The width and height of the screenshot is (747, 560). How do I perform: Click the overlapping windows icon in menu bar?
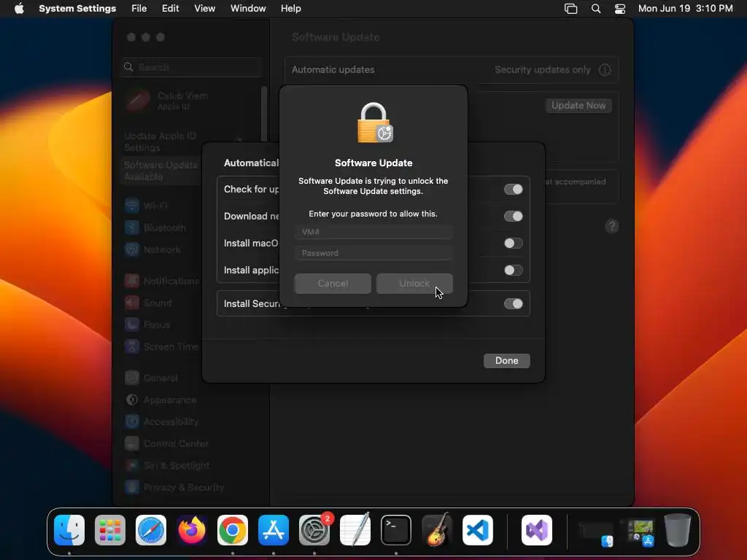pyautogui.click(x=570, y=9)
